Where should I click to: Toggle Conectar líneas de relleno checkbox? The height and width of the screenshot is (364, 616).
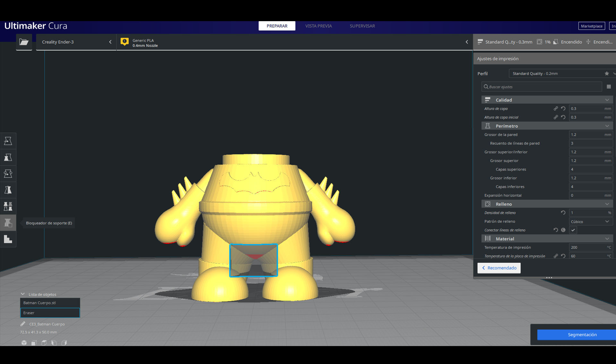tap(573, 230)
